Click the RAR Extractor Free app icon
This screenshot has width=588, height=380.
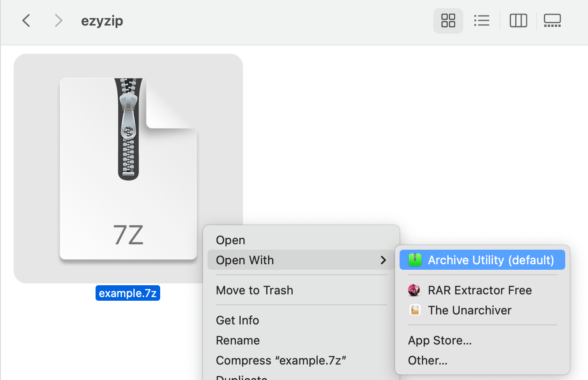[x=415, y=290]
